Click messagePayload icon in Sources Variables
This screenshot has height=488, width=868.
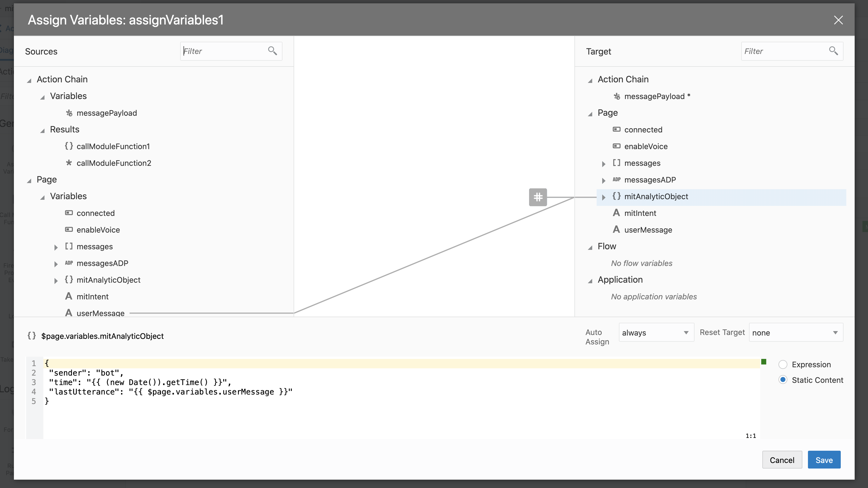pyautogui.click(x=69, y=113)
